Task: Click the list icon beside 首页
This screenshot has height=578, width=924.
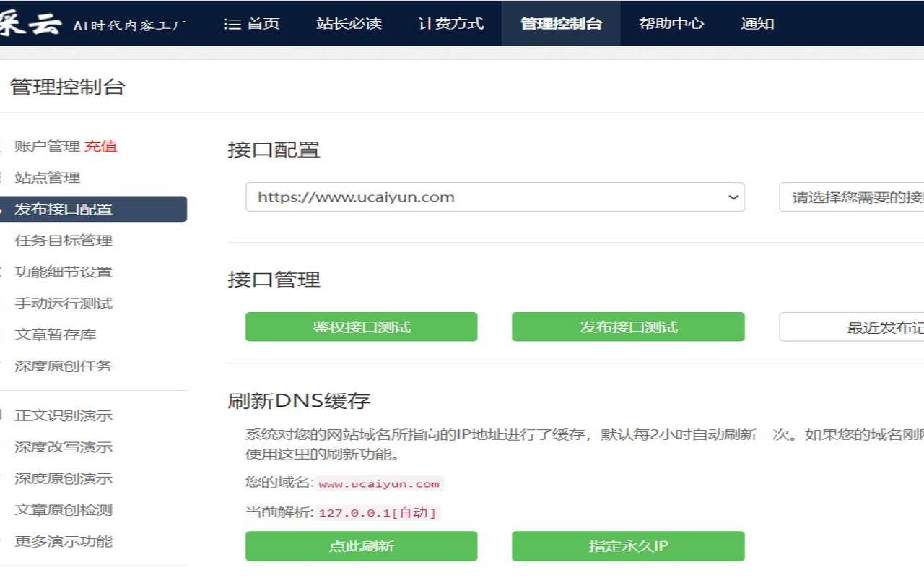Action: 231,22
